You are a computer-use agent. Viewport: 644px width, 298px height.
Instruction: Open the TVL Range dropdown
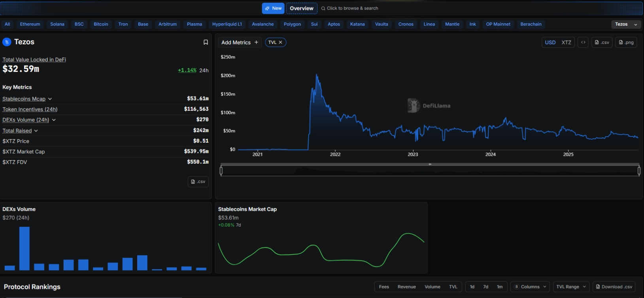click(571, 287)
